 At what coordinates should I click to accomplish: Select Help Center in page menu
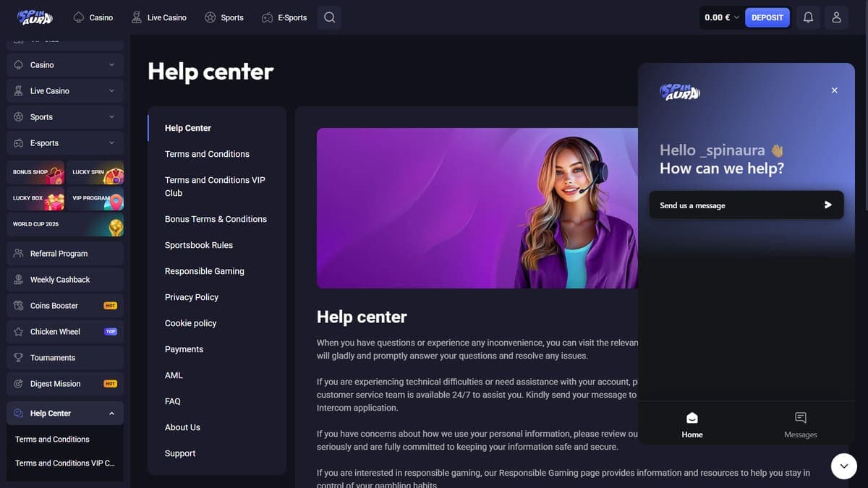(x=188, y=128)
